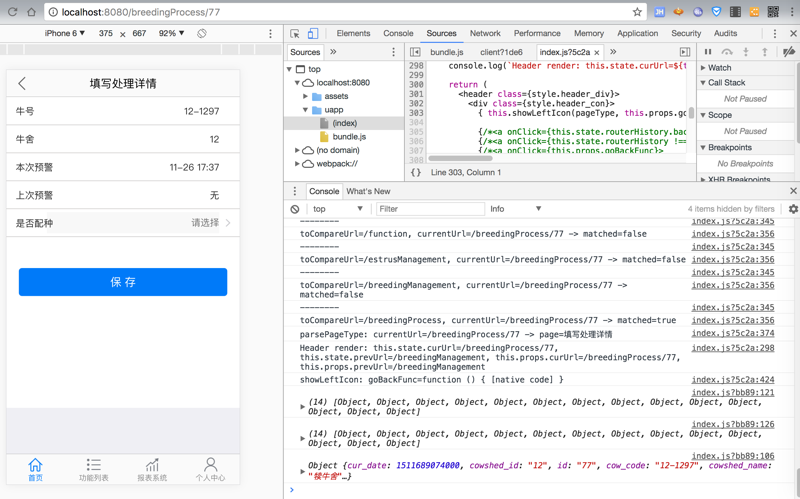This screenshot has width=800, height=499.
Task: Expand the (no domain) node
Action: click(x=297, y=150)
